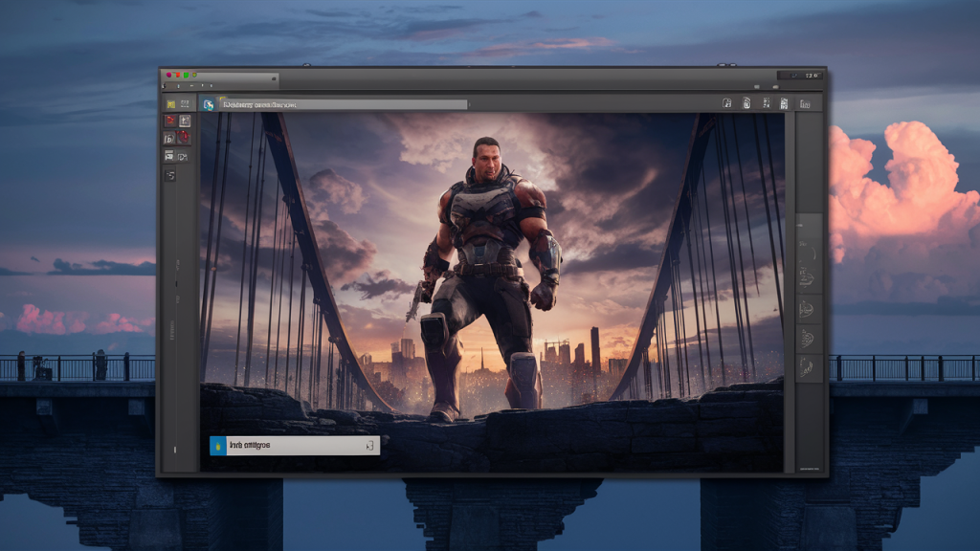
Task: Click the blue icon left of the address bar
Action: tap(208, 104)
